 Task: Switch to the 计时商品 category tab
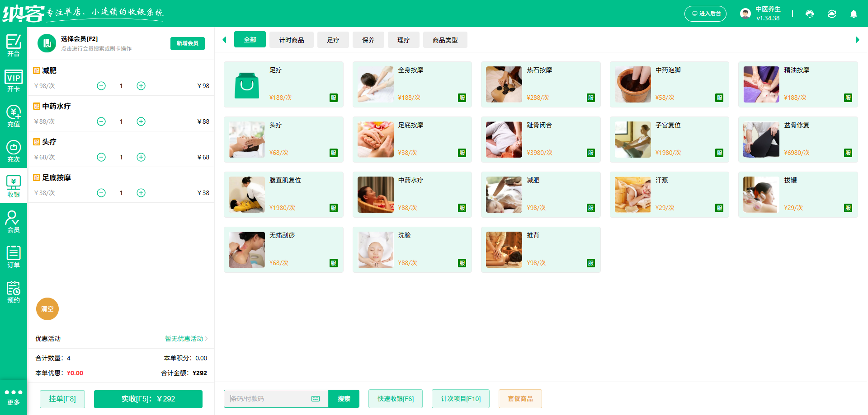(291, 40)
